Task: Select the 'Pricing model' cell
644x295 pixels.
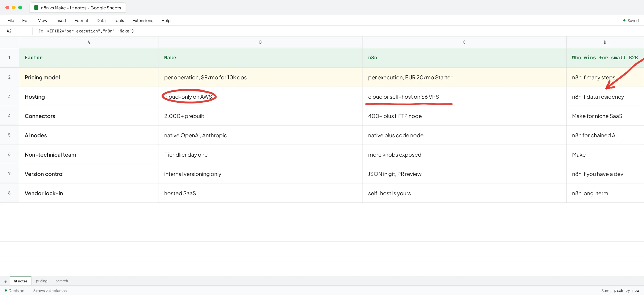Action: [89, 77]
